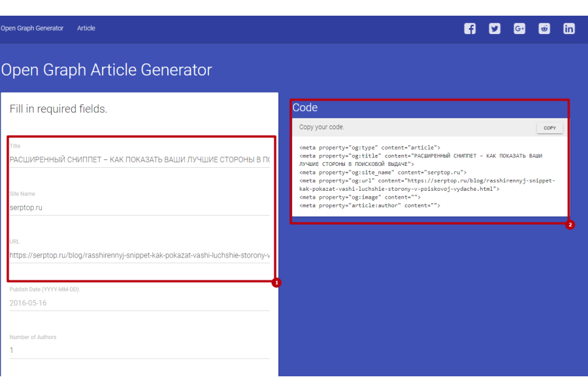Viewport: 588px width, 392px height.
Task: Click the Publish Date field
Action: (x=139, y=303)
